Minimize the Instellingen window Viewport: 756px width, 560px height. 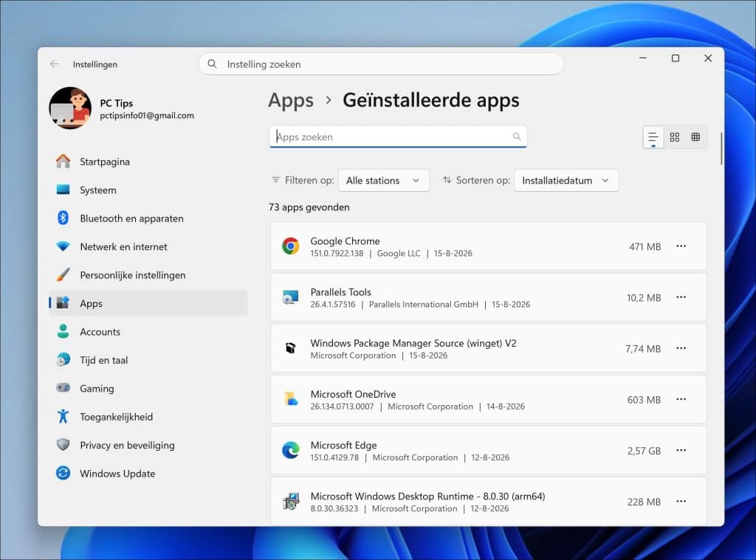coord(643,58)
